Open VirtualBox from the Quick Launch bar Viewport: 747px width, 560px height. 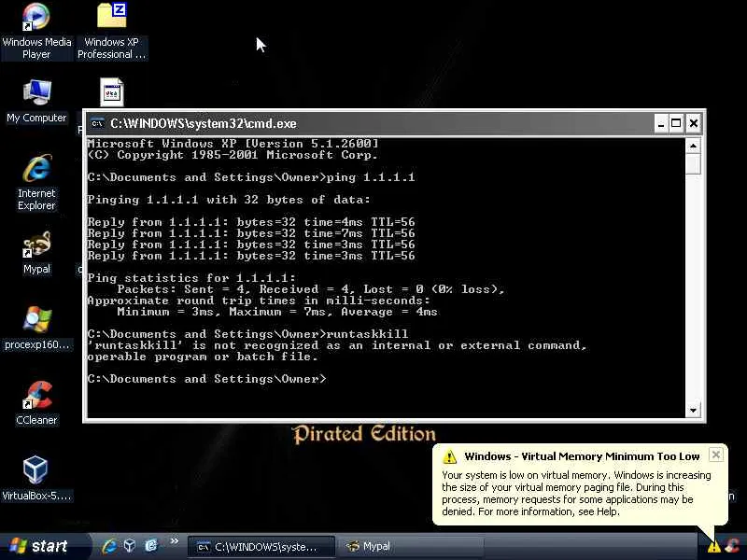pos(130,546)
